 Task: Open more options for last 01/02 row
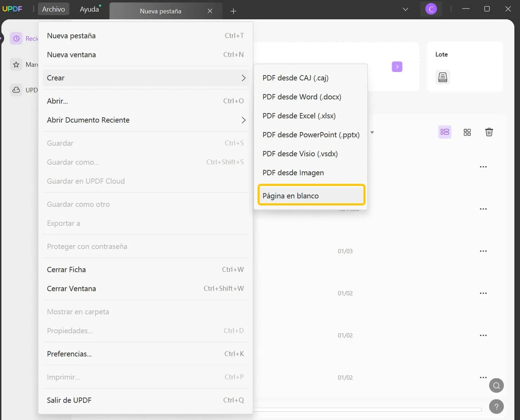(x=483, y=378)
